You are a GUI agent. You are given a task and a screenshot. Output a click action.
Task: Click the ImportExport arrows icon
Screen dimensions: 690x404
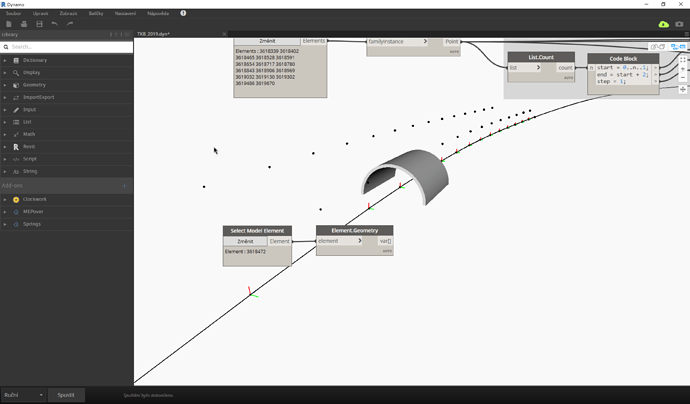tap(16, 97)
